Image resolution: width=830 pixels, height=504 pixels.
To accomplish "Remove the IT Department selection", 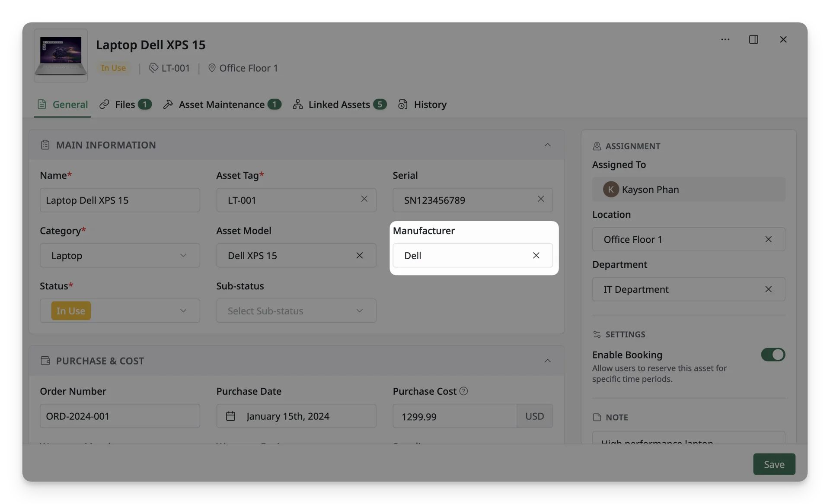I will pos(768,289).
